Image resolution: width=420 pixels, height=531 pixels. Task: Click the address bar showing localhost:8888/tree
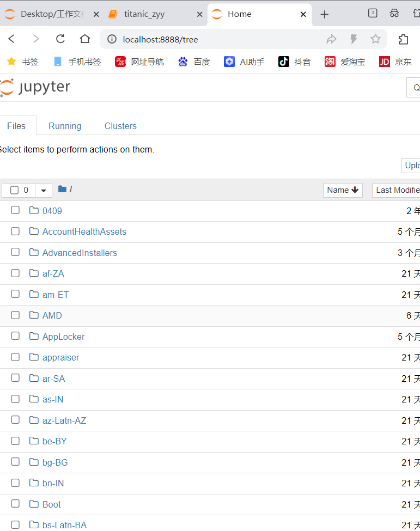[x=218, y=39]
